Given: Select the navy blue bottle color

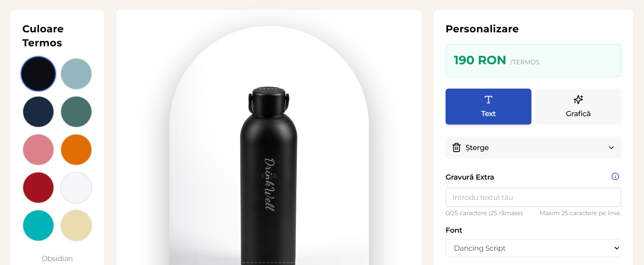Looking at the screenshot, I should [38, 112].
